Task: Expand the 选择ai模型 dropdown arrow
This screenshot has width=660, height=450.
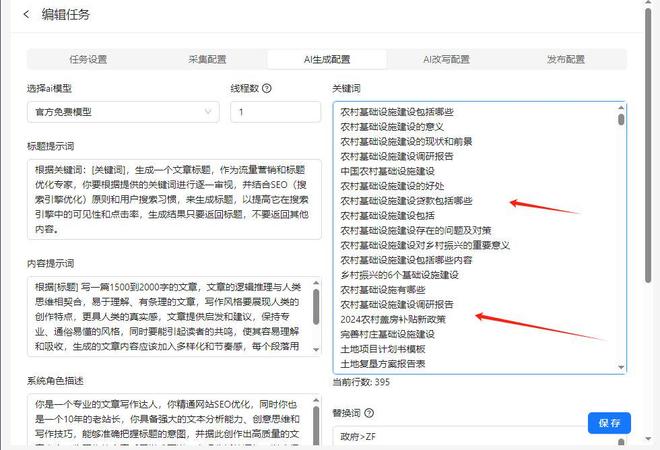Action: (x=208, y=112)
